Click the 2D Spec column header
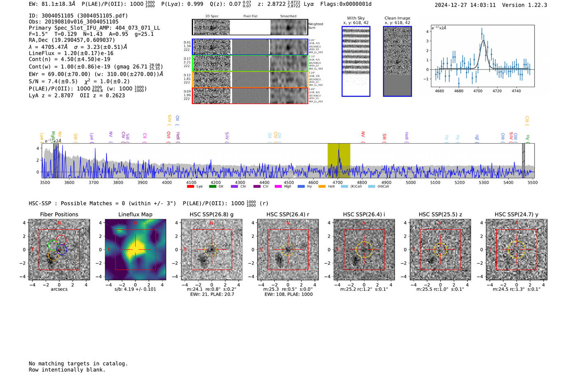 212,16
